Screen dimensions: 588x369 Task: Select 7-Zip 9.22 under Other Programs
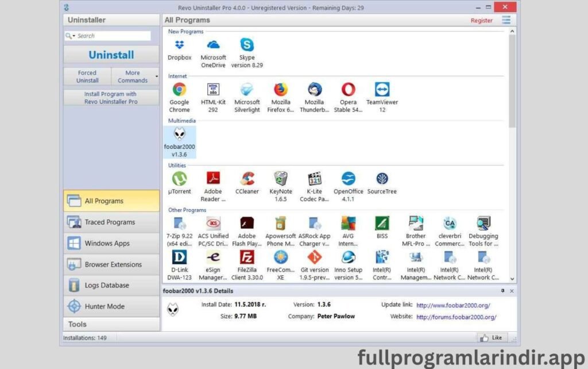pos(179,224)
